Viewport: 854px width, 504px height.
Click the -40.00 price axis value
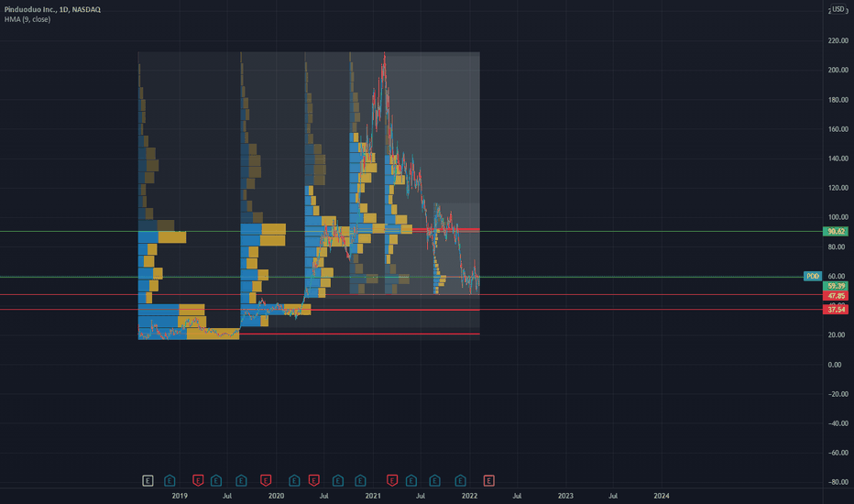[838, 423]
